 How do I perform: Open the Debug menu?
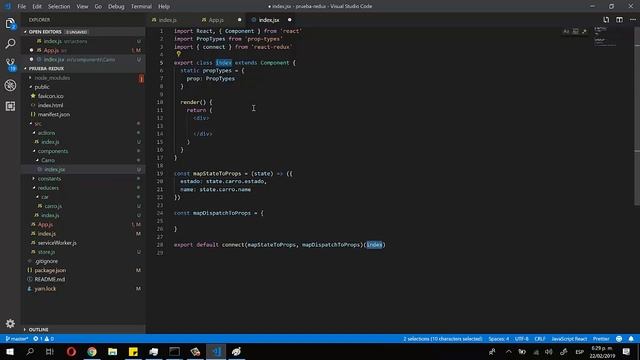point(116,7)
